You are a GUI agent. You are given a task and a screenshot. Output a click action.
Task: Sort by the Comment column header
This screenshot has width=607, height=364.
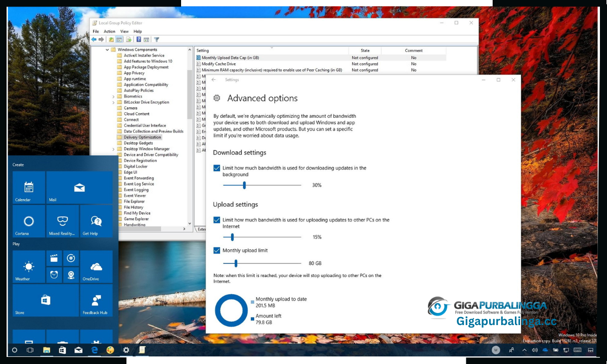coord(414,51)
